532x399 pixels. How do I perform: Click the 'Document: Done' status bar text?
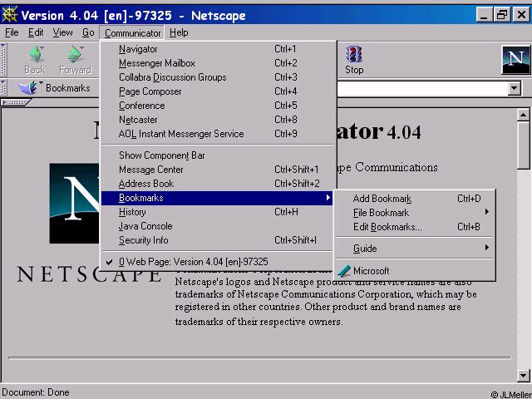click(x=36, y=392)
